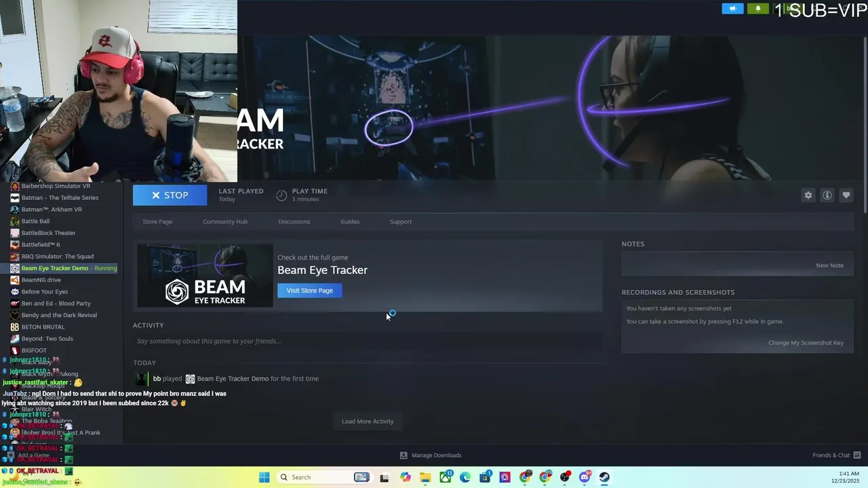
Task: Select Before Your Eyes in library
Action: 45,291
